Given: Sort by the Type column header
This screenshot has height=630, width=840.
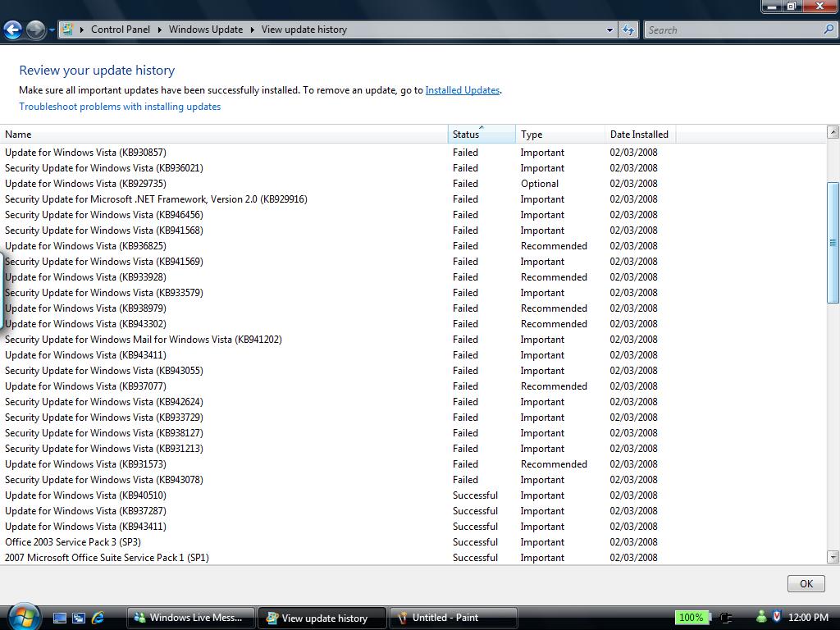Looking at the screenshot, I should pyautogui.click(x=560, y=135).
